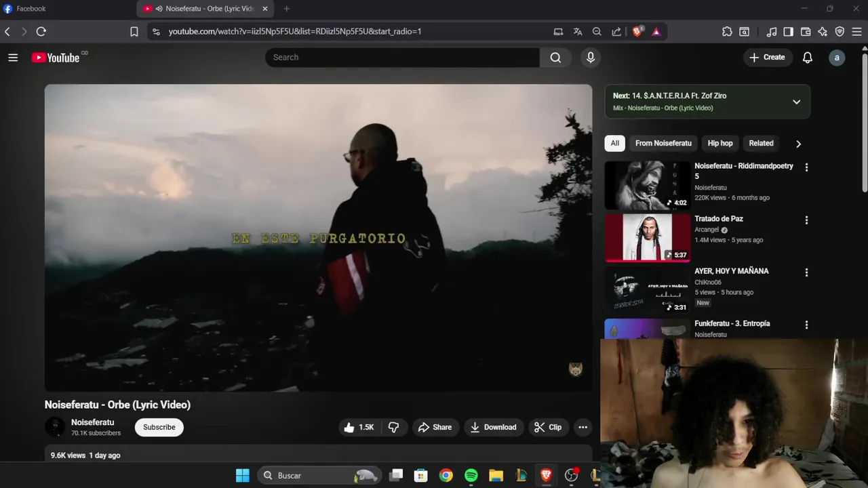View site information icon in address bar
The image size is (868, 488).
(156, 31)
